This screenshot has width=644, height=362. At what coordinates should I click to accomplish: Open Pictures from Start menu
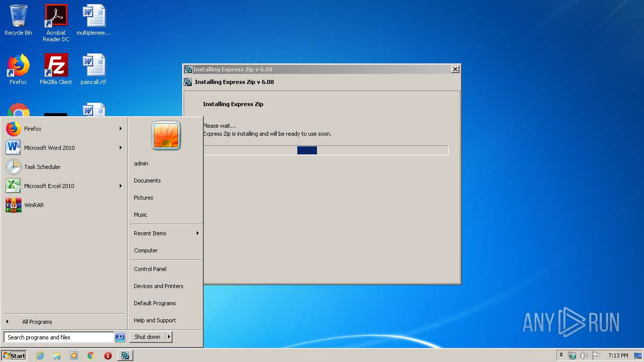[143, 198]
